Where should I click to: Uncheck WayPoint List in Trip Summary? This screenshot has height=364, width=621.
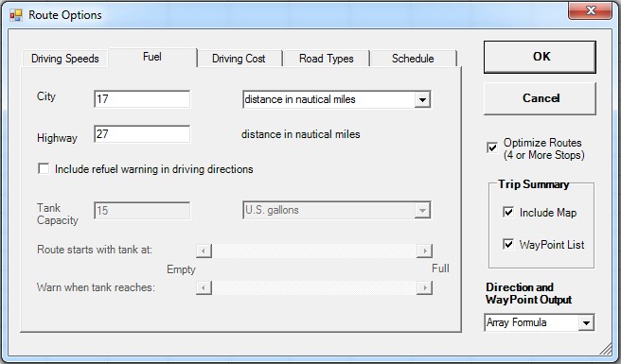pyautogui.click(x=508, y=244)
